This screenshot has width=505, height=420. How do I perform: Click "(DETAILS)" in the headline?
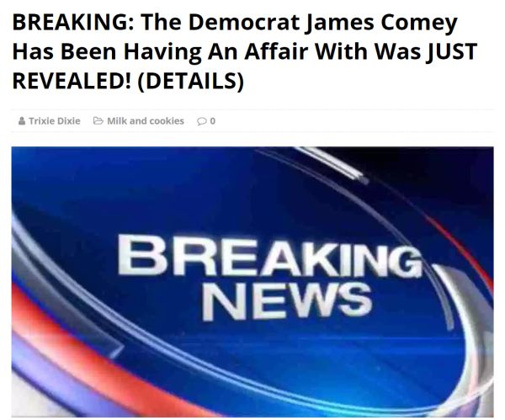191,81
